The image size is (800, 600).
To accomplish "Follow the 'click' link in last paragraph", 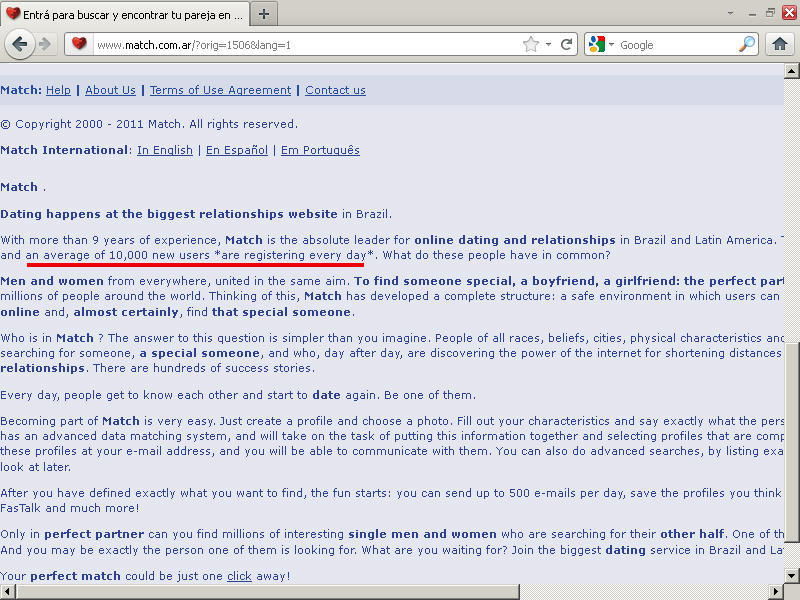I will point(239,576).
